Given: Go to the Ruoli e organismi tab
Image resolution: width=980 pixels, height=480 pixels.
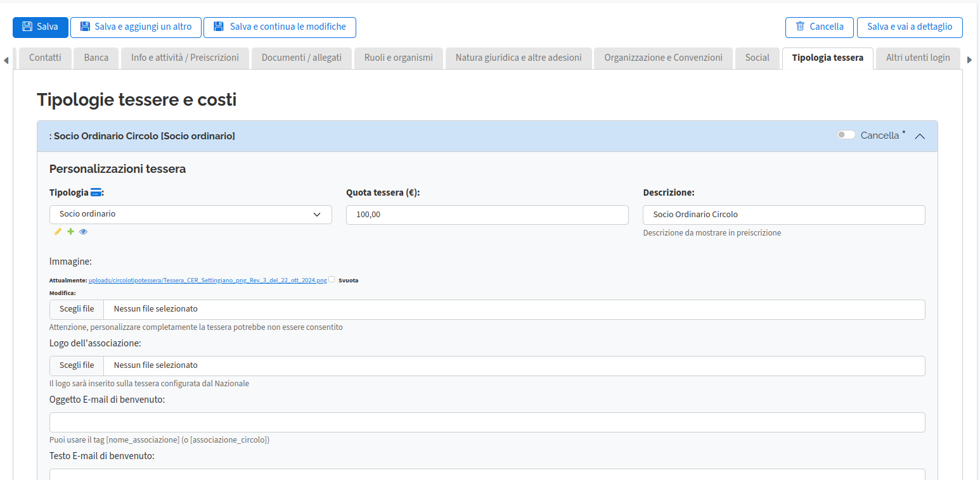Looking at the screenshot, I should (x=399, y=58).
